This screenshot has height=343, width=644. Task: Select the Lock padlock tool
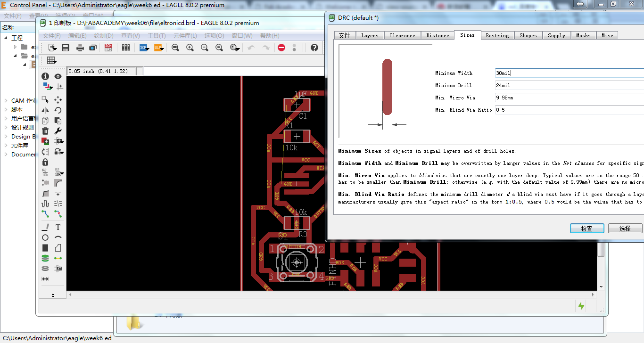tap(45, 162)
